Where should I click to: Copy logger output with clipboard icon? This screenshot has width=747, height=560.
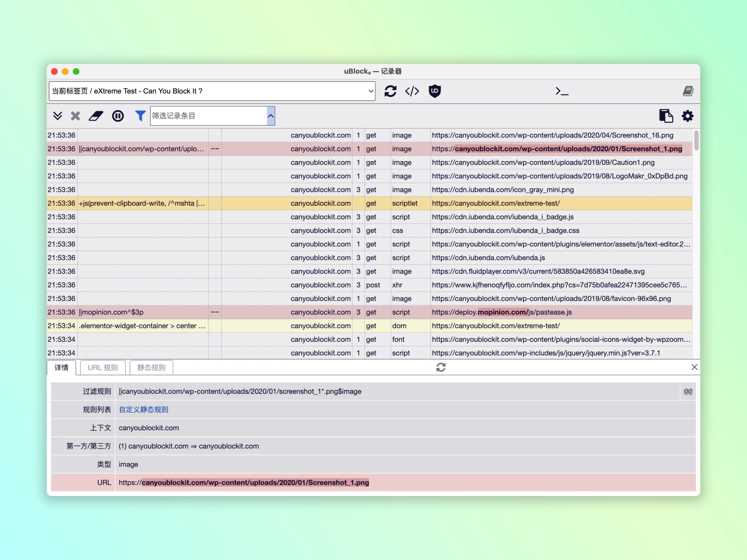point(666,116)
